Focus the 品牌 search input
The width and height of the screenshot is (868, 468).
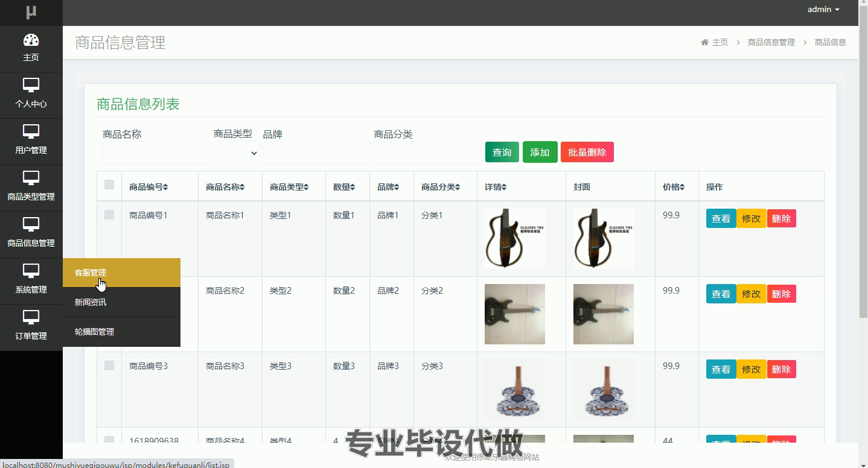[x=316, y=153]
